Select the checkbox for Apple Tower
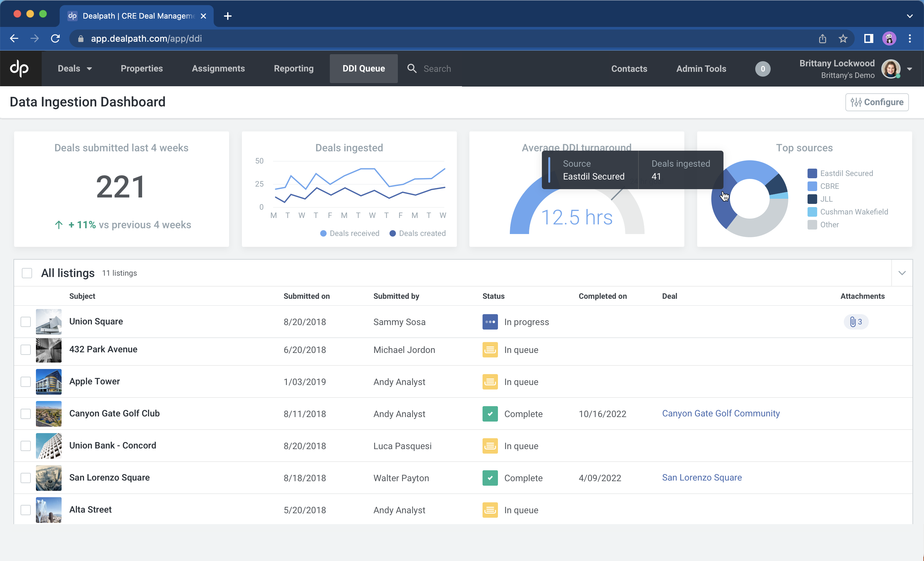924x561 pixels. [x=25, y=381]
